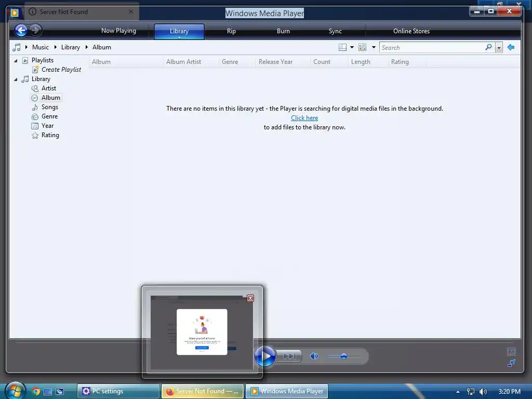Click the Show Desktop quick launch icon
This screenshot has width=532, height=399.
click(x=48, y=392)
